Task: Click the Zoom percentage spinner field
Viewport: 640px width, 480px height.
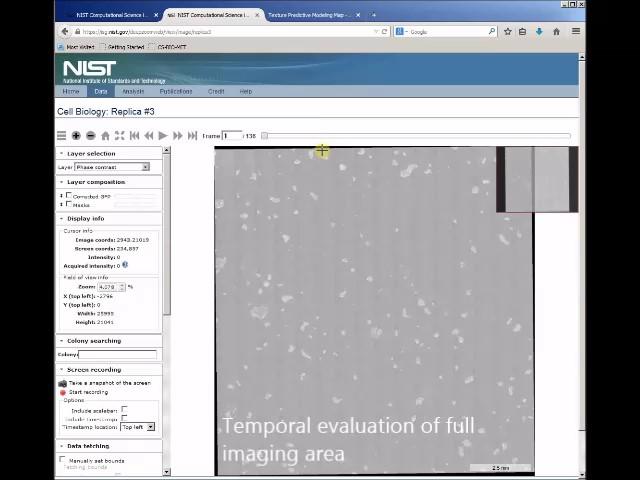Action: (111, 287)
